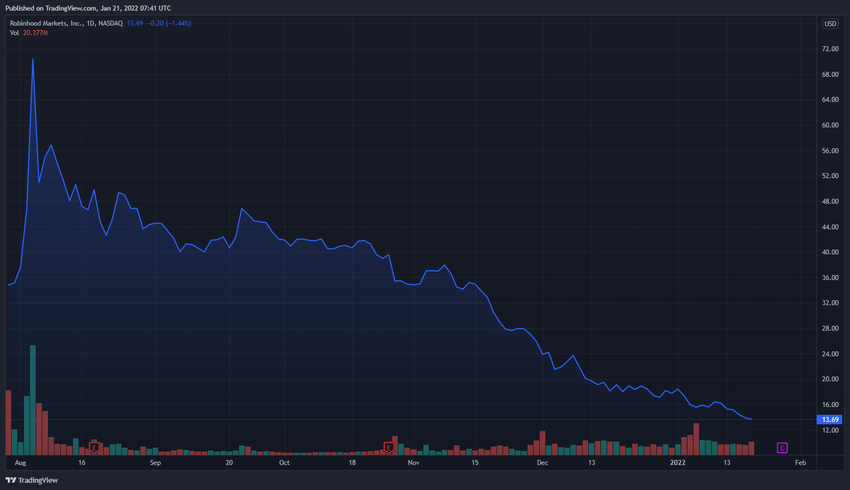Click the -0.20 (-1.44%) change value
The height and width of the screenshot is (490, 850).
click(x=169, y=23)
